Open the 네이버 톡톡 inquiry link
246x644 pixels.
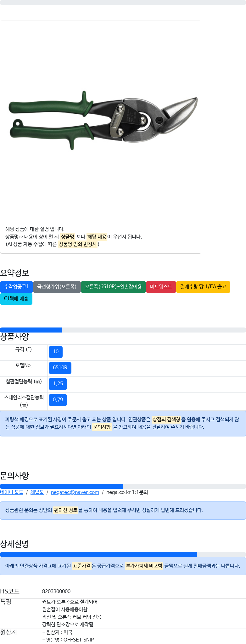click(12, 492)
